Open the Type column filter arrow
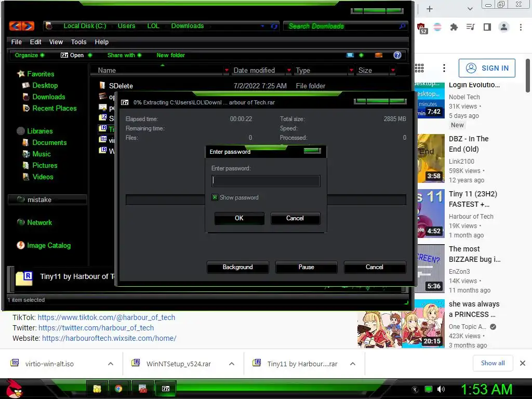532x399 pixels. [351, 70]
